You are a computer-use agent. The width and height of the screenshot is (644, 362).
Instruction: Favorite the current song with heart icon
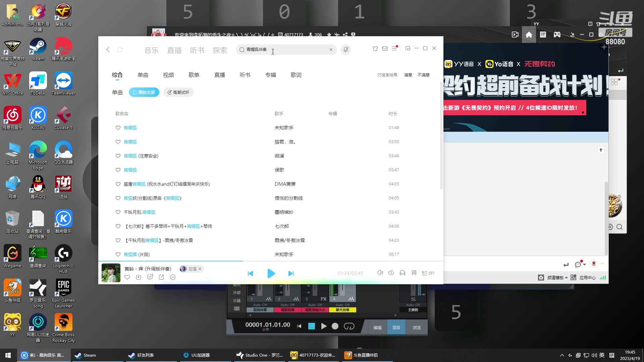[x=127, y=277]
